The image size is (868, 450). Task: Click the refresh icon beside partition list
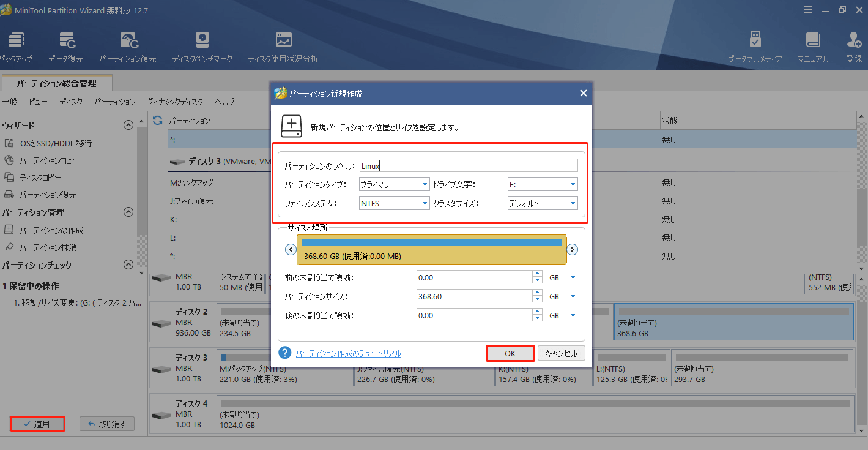[158, 121]
